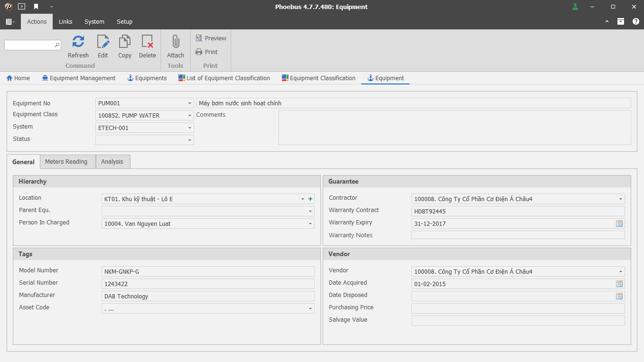
Task: Open Date Disposed calendar picker
Action: coord(619,296)
